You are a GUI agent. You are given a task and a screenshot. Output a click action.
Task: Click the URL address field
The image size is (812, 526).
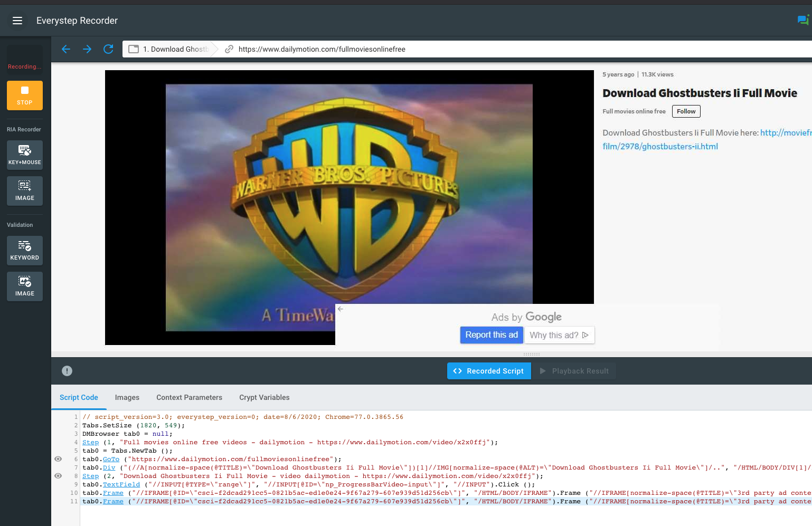click(475, 49)
